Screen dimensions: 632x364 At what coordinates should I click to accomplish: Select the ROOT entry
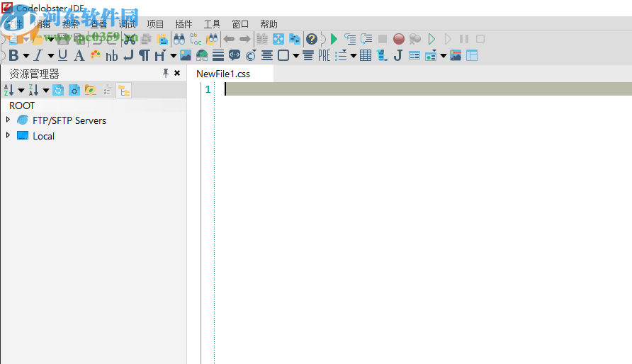(x=22, y=106)
